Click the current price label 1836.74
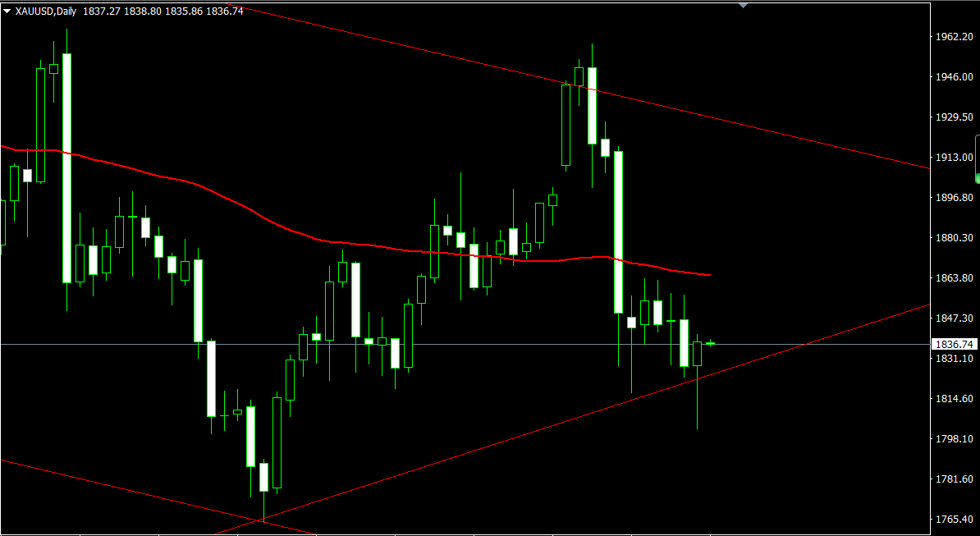The width and height of the screenshot is (980, 536). (954, 344)
